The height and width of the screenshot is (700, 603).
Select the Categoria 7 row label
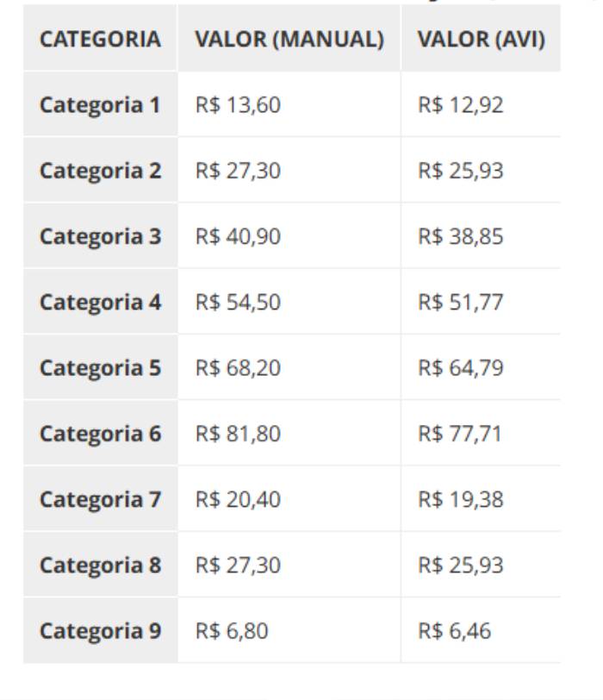[100, 499]
